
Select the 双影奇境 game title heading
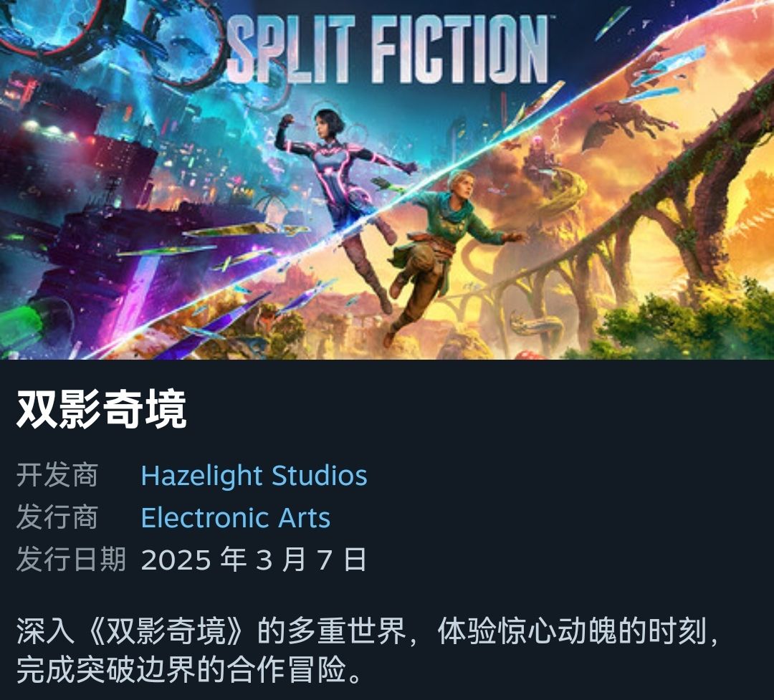[102, 408]
